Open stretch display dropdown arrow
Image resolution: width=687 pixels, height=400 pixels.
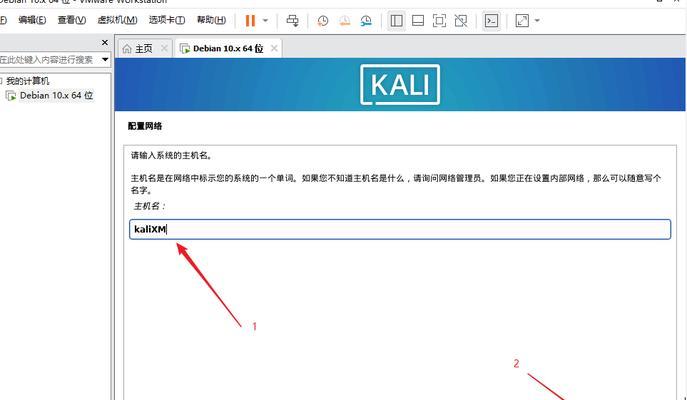click(x=537, y=21)
